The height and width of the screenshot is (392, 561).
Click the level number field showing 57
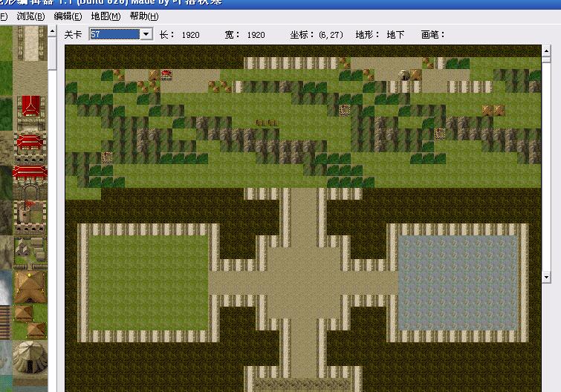coord(114,34)
